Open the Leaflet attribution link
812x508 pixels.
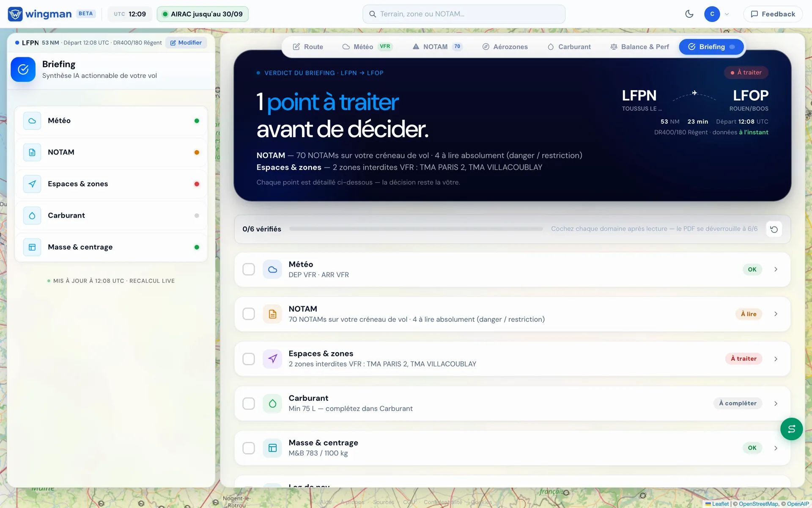pos(717,504)
